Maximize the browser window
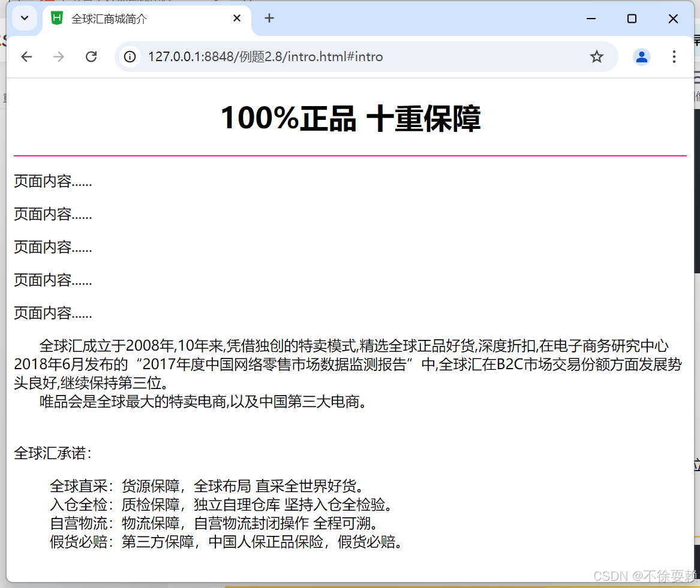 pos(632,19)
